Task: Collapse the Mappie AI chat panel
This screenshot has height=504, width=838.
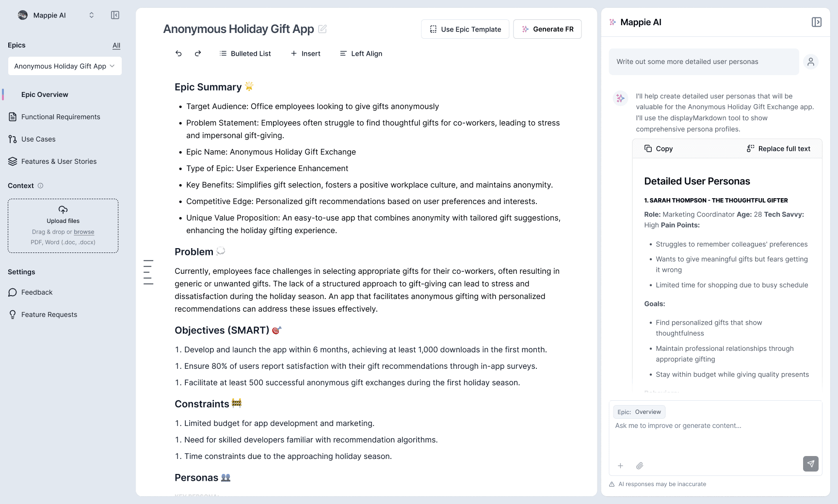Action: click(x=817, y=22)
